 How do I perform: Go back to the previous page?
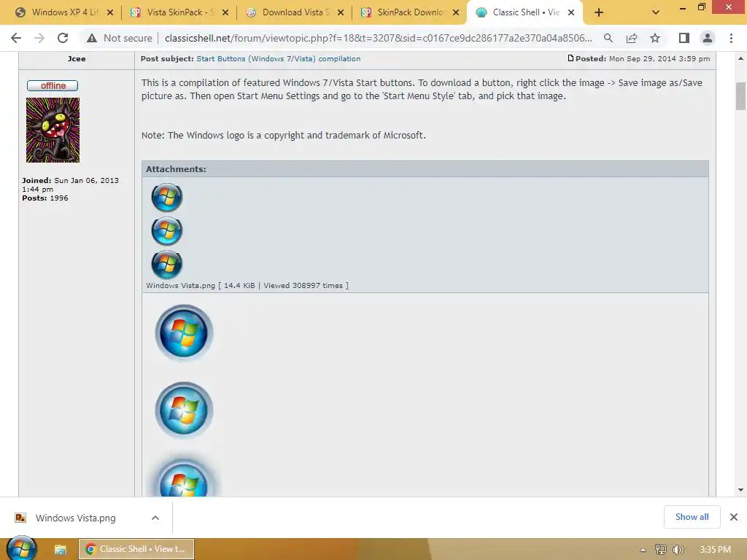tap(16, 38)
